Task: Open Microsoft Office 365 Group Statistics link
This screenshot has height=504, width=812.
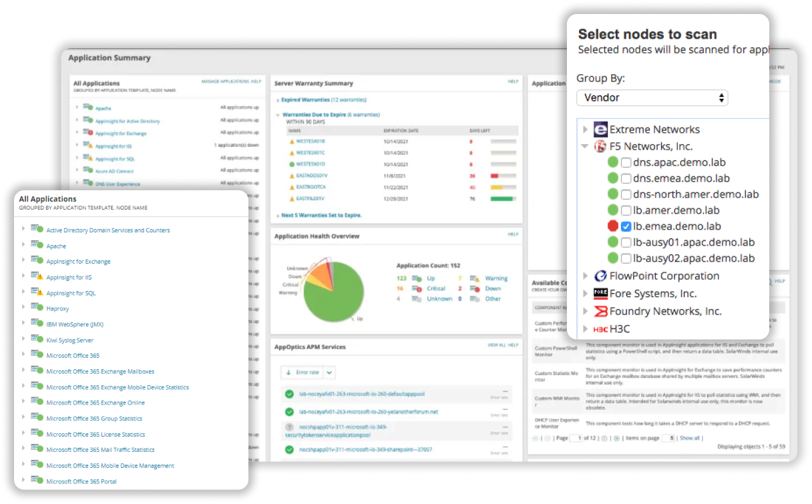Action: pos(94,419)
